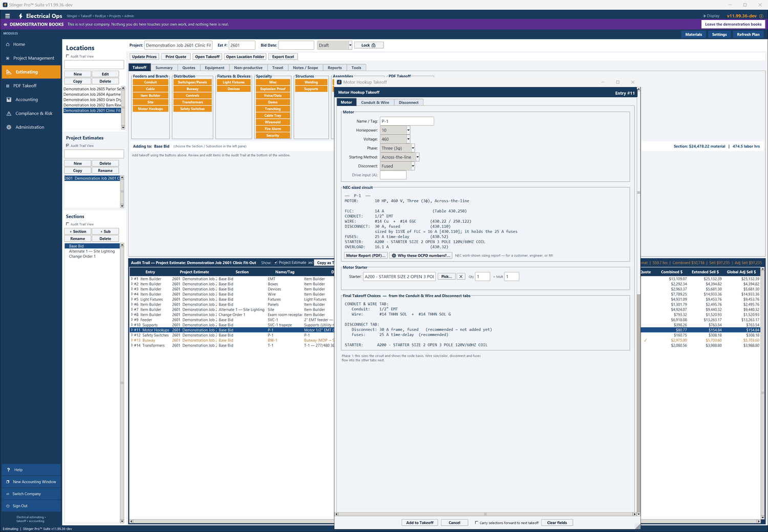Click the Home module icon
The image size is (768, 532).
tap(8, 45)
